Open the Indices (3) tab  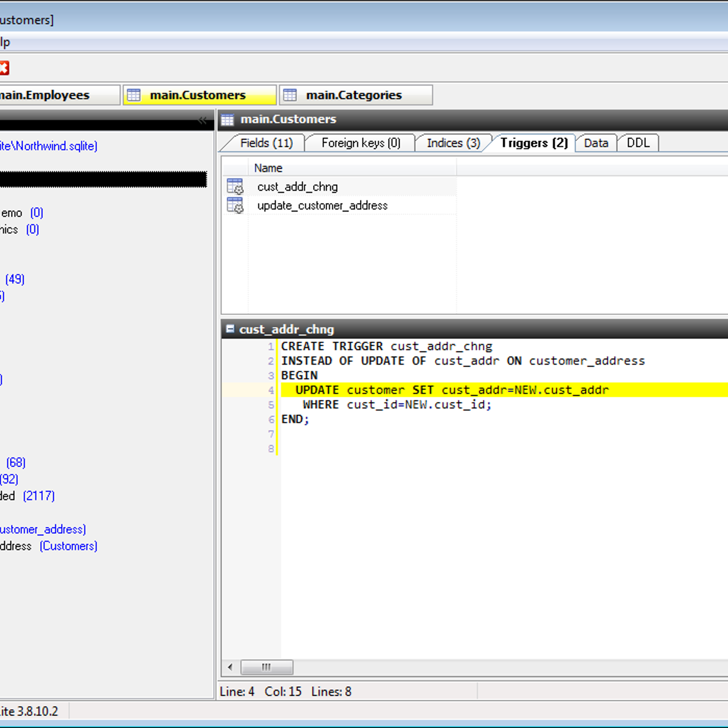(x=453, y=143)
